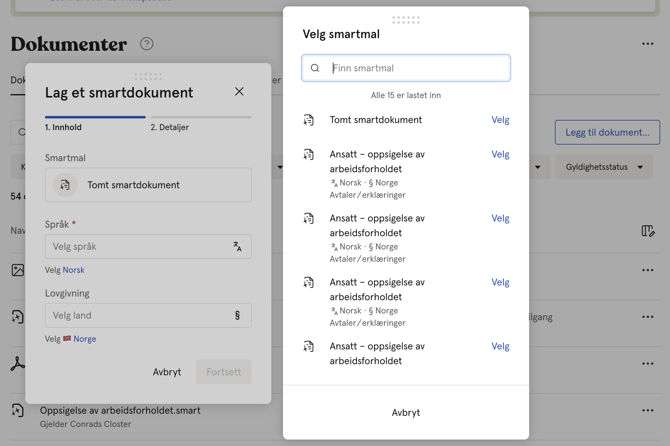670x446 pixels.
Task: Click the document icon of fourth Ansatt – oppsigelse entry
Action: 309,346
